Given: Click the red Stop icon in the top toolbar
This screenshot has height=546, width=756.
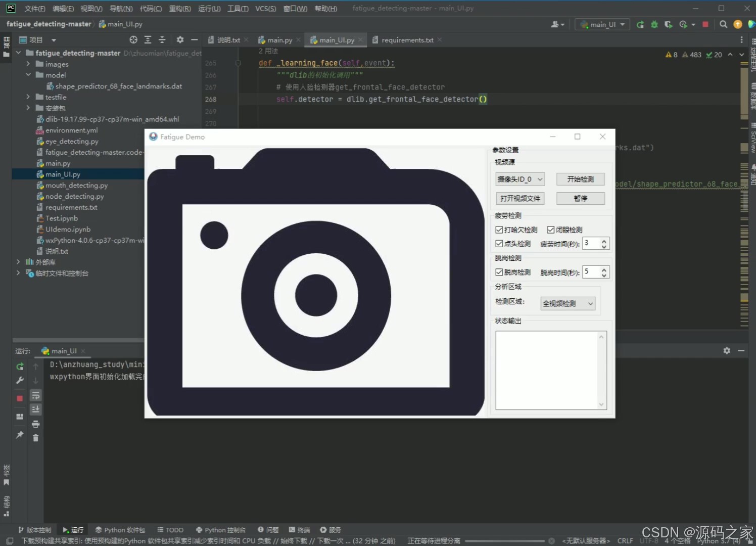Looking at the screenshot, I should pos(705,24).
